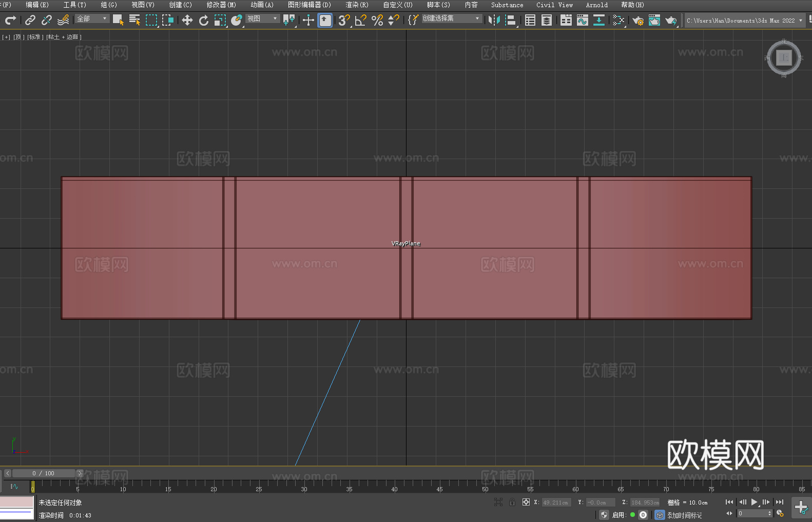
Task: Click the [+] viewport general menu label
Action: pos(6,37)
